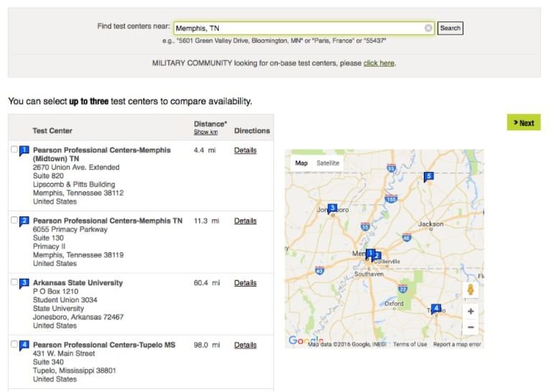Click map marker 5 pin
The height and width of the screenshot is (392, 553).
[x=428, y=177]
